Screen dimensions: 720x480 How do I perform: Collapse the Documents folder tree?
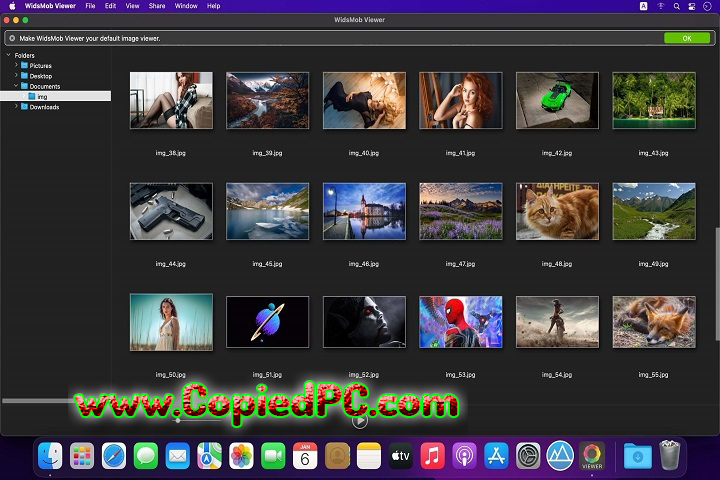click(16, 86)
